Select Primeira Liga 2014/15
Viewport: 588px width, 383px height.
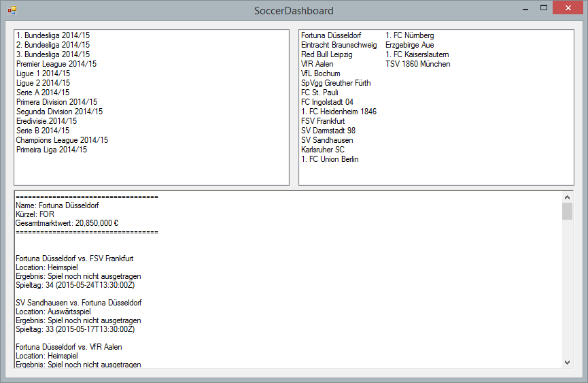[52, 150]
